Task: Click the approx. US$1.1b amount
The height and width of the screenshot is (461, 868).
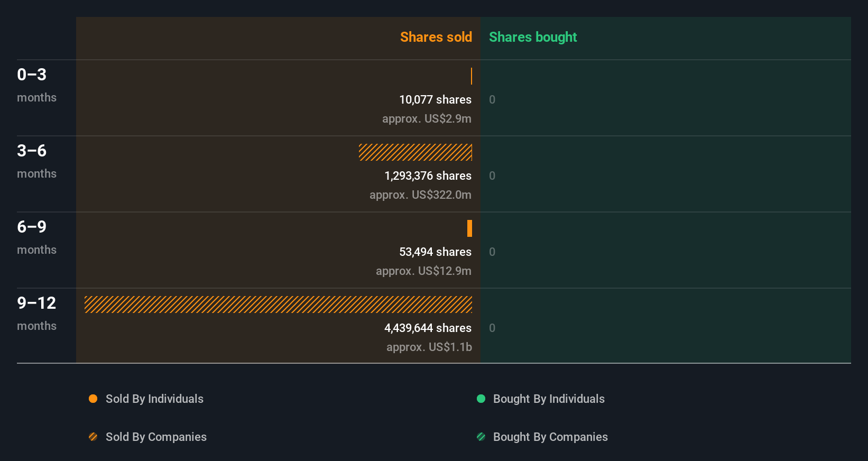Action: tap(429, 347)
